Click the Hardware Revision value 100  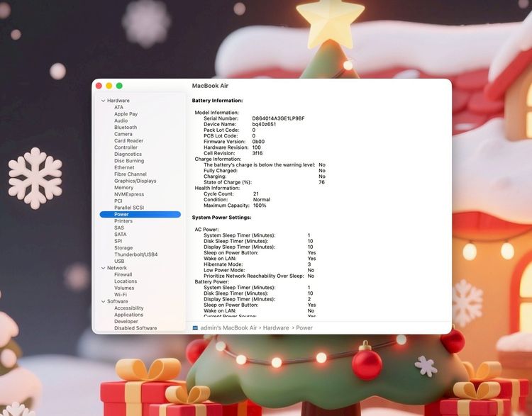tap(256, 147)
